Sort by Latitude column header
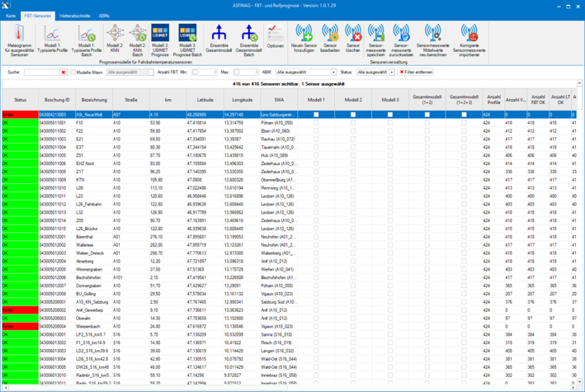The width and height of the screenshot is (585, 392). point(205,100)
